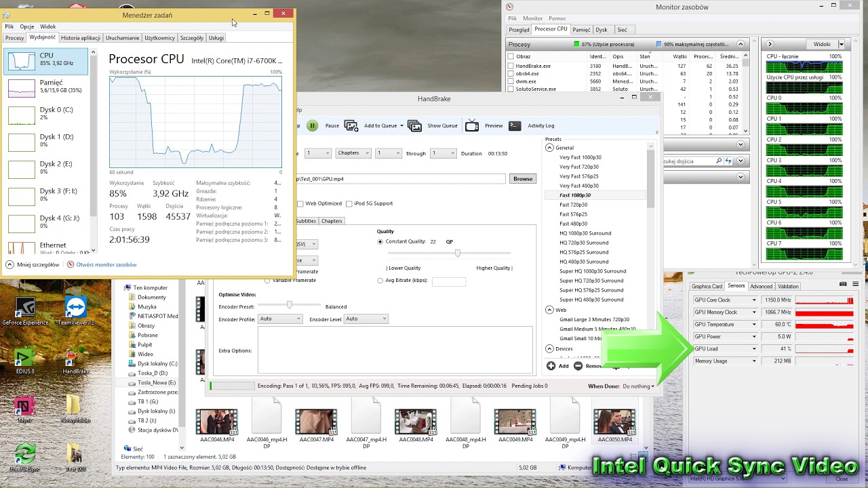Screen dimensions: 868x488
Task: Open the Widoki dropdown in Monitor zasobów
Action: (841, 44)
